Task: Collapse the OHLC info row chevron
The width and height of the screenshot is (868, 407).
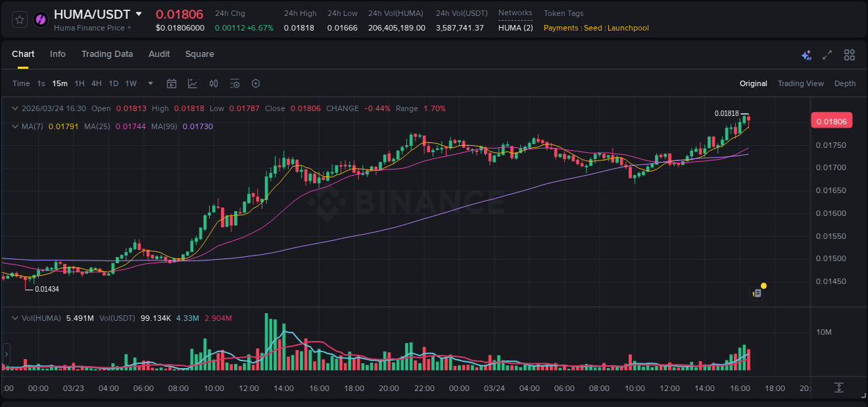Action: pyautogui.click(x=15, y=108)
